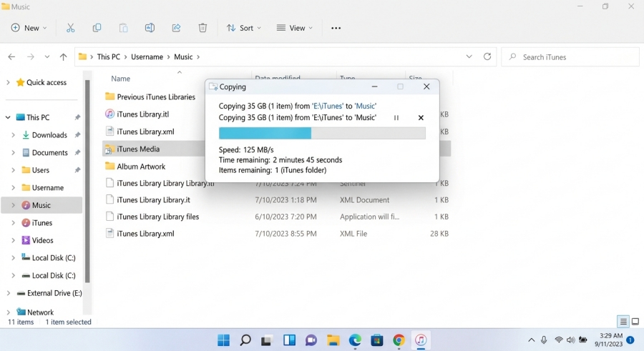Select Previous iTunes Libraries folder
The image size is (644, 351).
pos(156,97)
